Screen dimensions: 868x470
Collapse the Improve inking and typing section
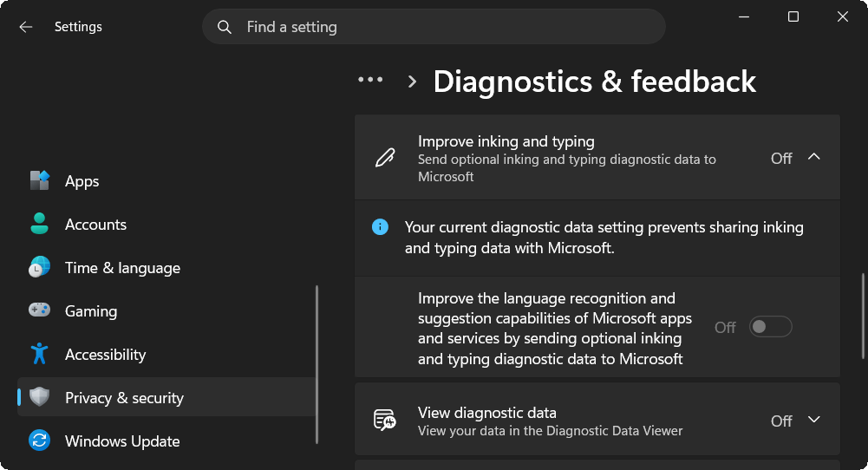click(813, 157)
